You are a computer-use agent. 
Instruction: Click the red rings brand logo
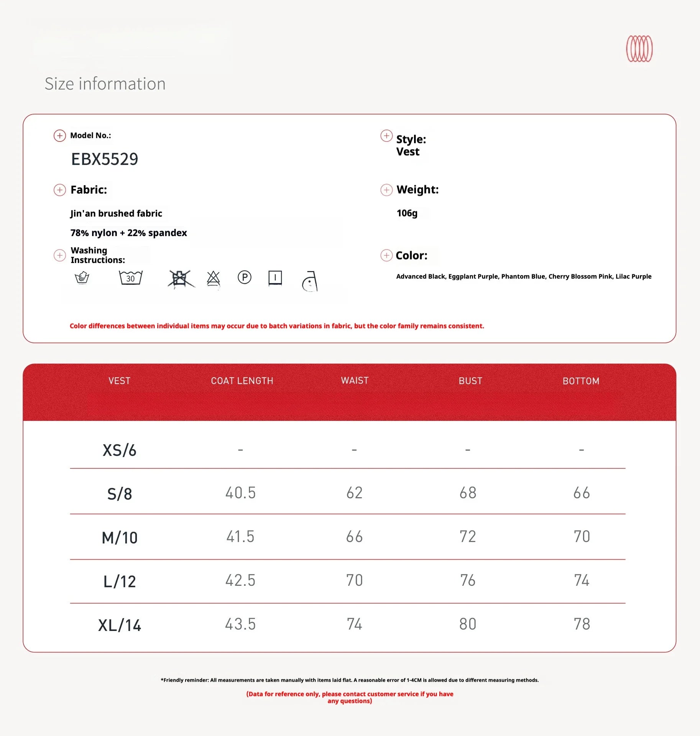click(639, 49)
